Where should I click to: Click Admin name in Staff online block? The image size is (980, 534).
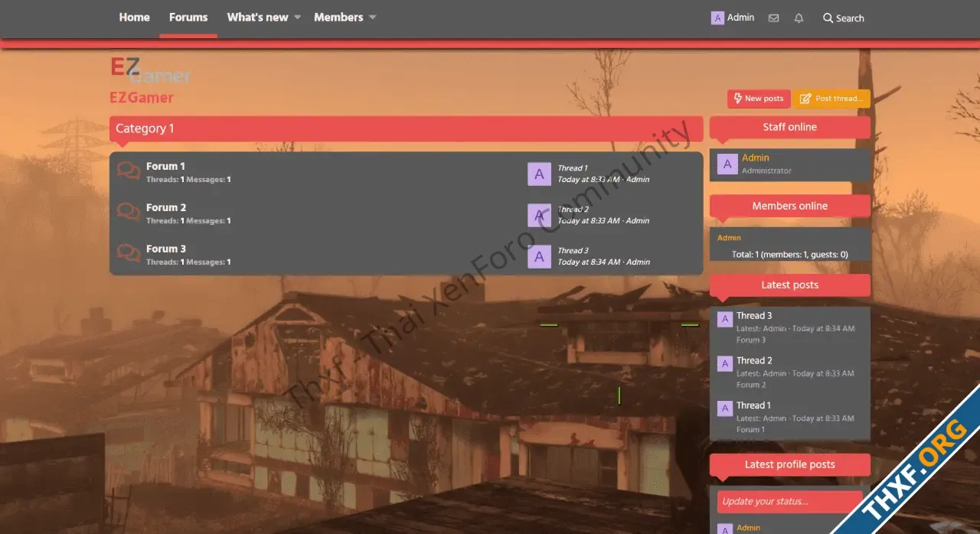pyautogui.click(x=755, y=158)
